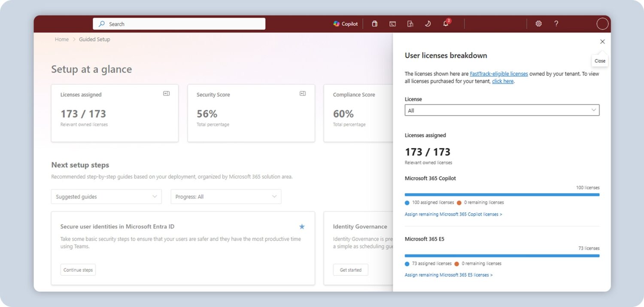
Task: Click the Microsoft 365 E5 license progress bar
Action: [502, 255]
